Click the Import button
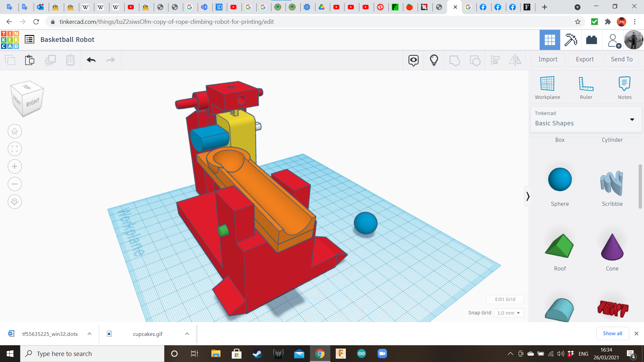 (x=548, y=59)
